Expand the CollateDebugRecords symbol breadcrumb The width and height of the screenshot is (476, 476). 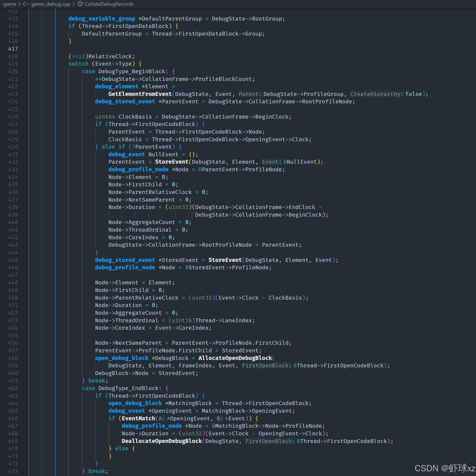[109, 4]
